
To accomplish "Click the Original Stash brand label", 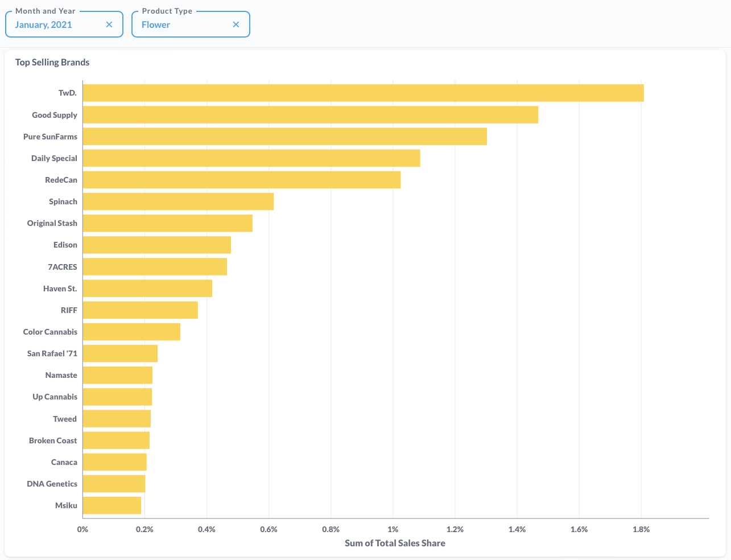I will (x=52, y=223).
